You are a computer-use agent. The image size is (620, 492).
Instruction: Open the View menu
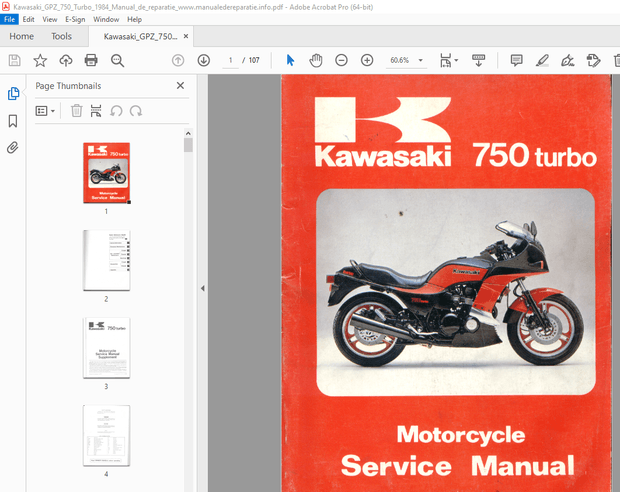50,19
